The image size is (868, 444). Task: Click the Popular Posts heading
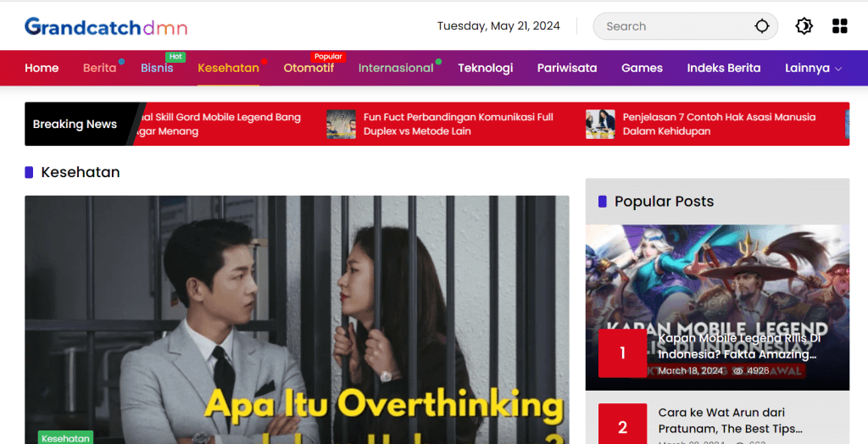coord(664,202)
